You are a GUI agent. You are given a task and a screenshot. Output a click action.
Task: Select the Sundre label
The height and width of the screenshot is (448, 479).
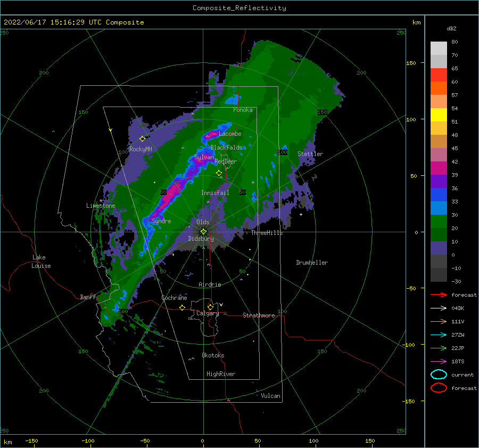coord(161,221)
